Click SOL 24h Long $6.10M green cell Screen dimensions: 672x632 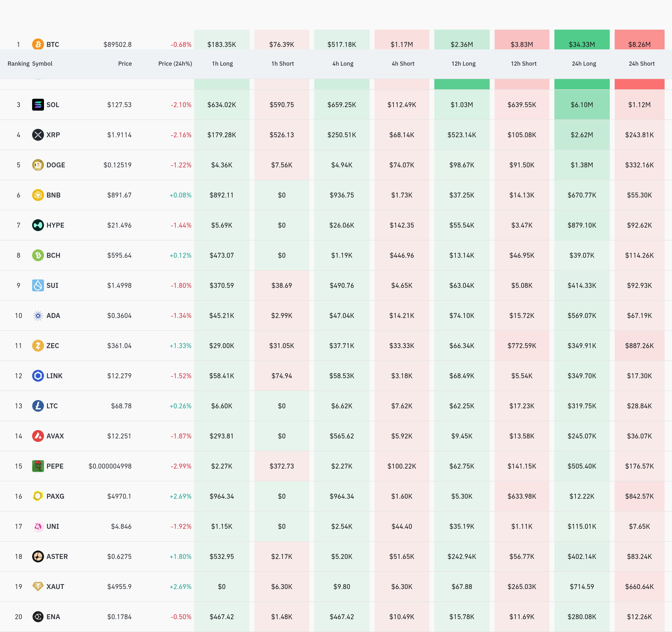pyautogui.click(x=581, y=105)
